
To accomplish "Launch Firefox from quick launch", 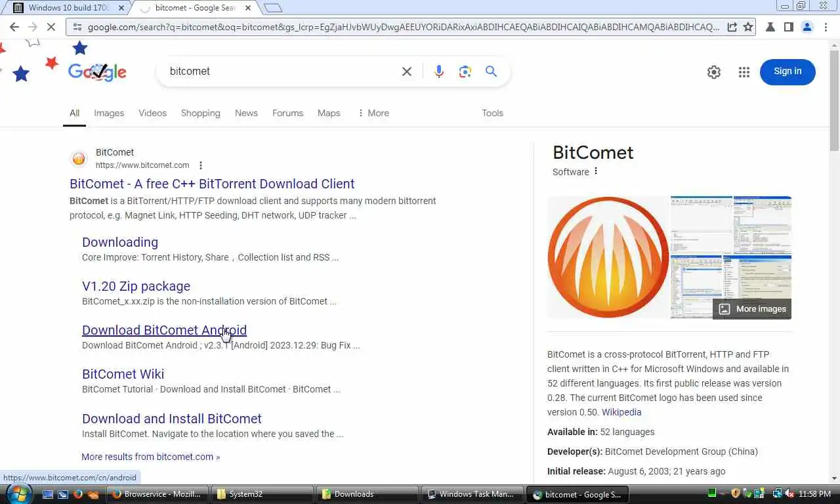I will pyautogui.click(x=78, y=494).
